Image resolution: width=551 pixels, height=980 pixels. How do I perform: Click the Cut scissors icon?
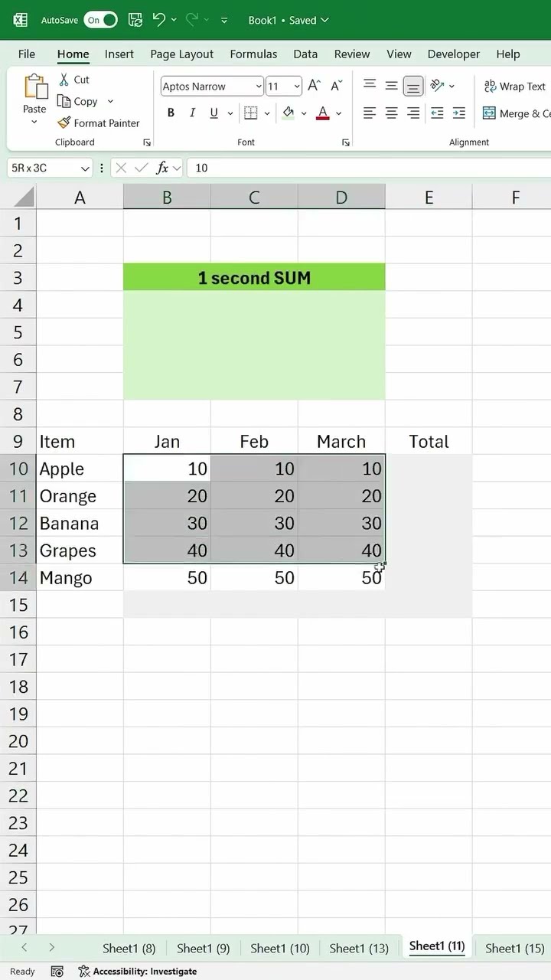[64, 79]
